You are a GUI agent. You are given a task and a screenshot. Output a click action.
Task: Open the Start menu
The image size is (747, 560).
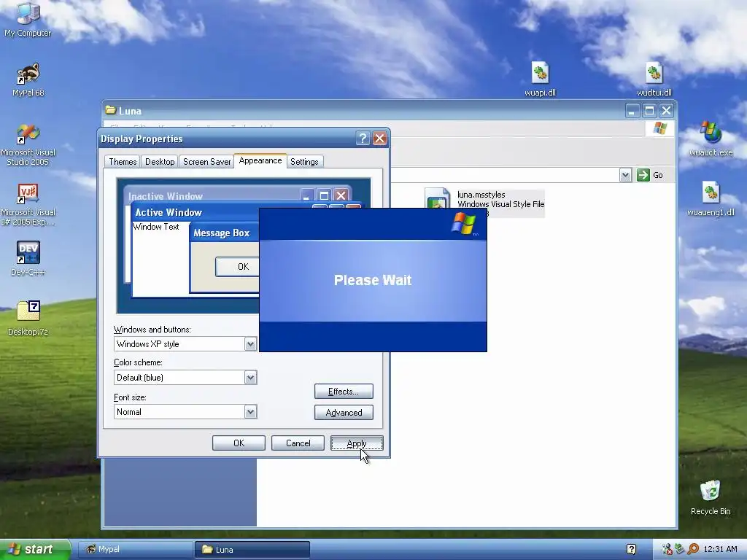35,549
